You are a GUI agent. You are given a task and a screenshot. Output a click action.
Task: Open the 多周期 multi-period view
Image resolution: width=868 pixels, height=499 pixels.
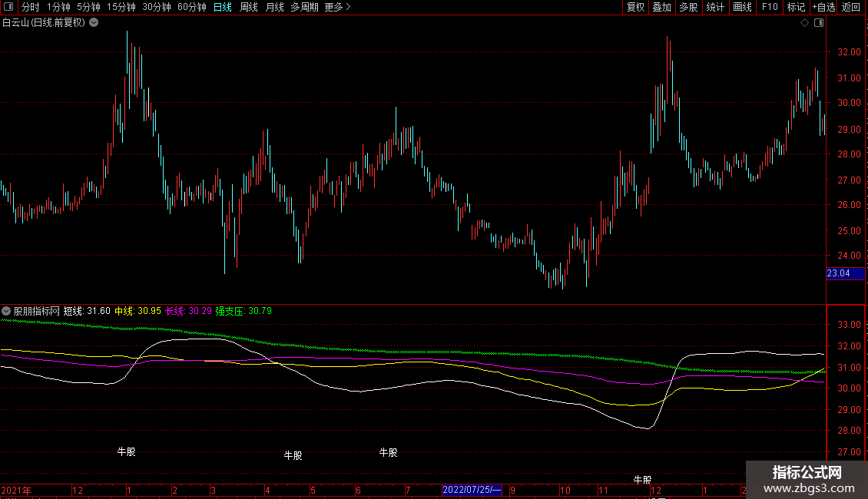coord(304,7)
